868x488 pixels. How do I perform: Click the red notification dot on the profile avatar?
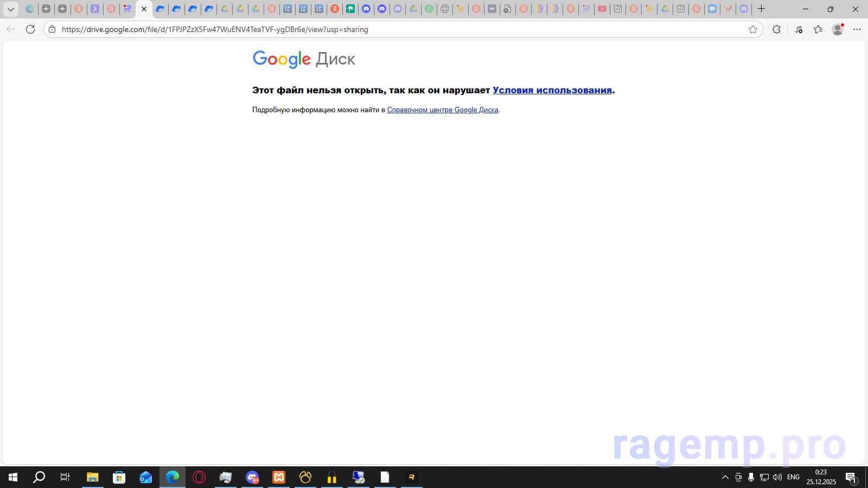point(843,25)
